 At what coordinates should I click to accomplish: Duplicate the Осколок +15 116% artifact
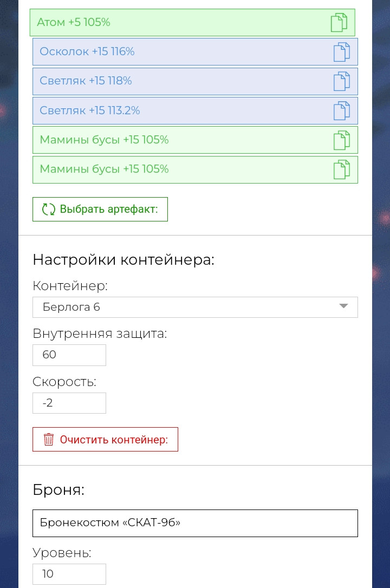[341, 52]
